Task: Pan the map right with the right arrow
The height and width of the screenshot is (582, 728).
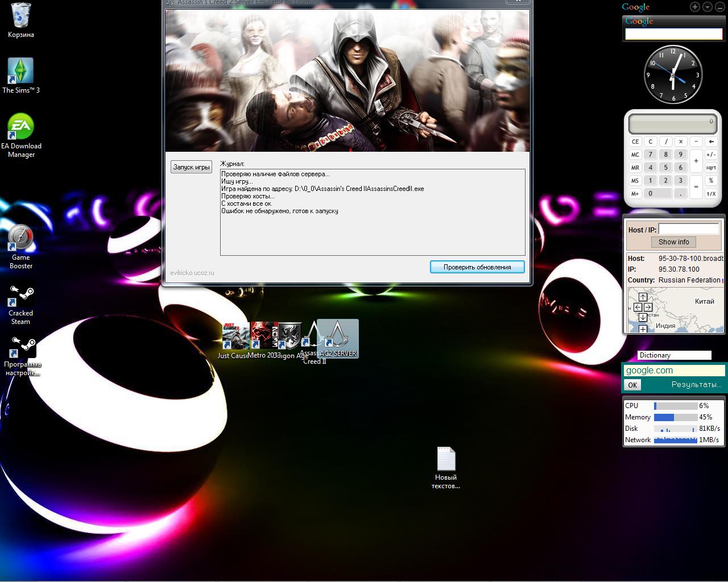Action: coord(648,307)
